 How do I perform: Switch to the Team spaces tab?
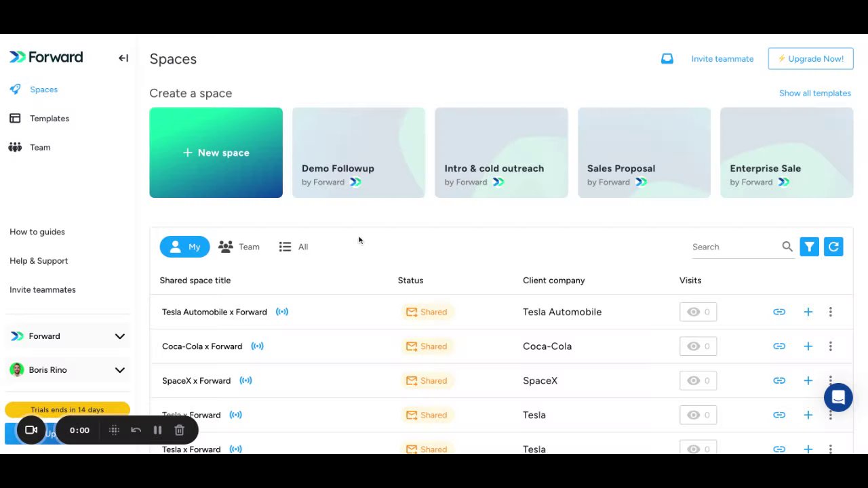239,247
